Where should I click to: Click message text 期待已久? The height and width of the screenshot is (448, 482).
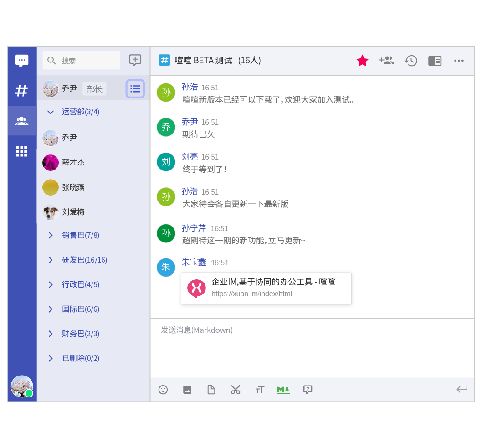click(x=199, y=134)
